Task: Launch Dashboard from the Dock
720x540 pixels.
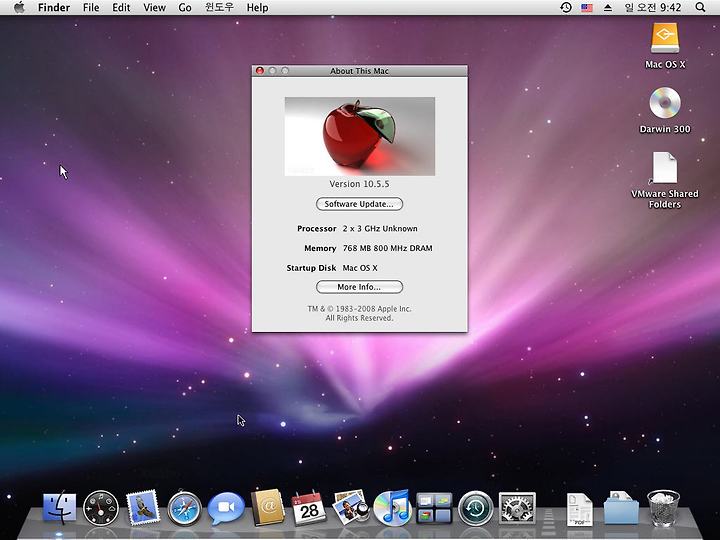Action: pos(101,508)
